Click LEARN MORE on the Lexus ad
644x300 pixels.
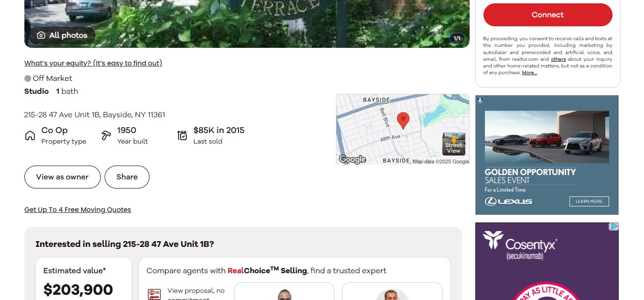(589, 201)
